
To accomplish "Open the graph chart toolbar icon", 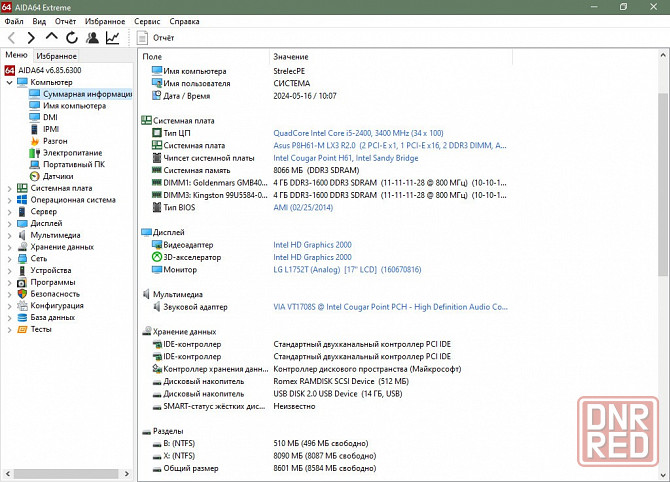I will point(112,38).
